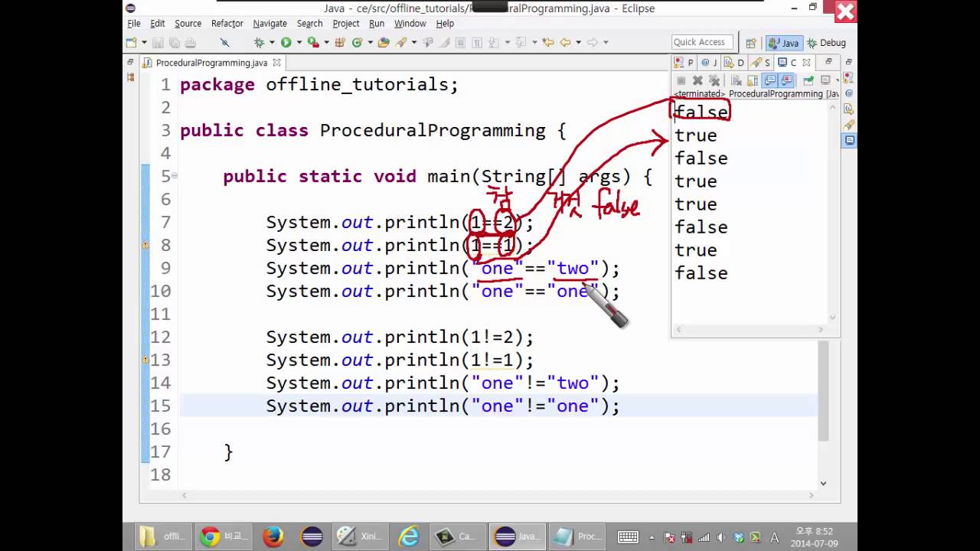
Task: Restore the editor area via left trim icon
Action: [130, 63]
